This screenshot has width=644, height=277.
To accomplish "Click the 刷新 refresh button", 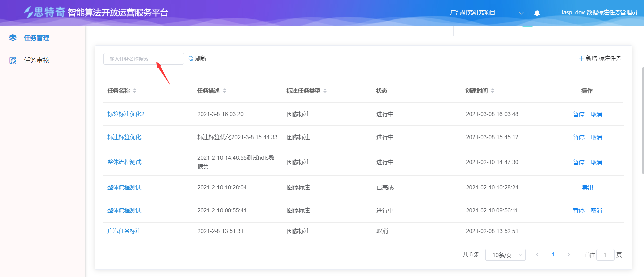I will click(197, 58).
